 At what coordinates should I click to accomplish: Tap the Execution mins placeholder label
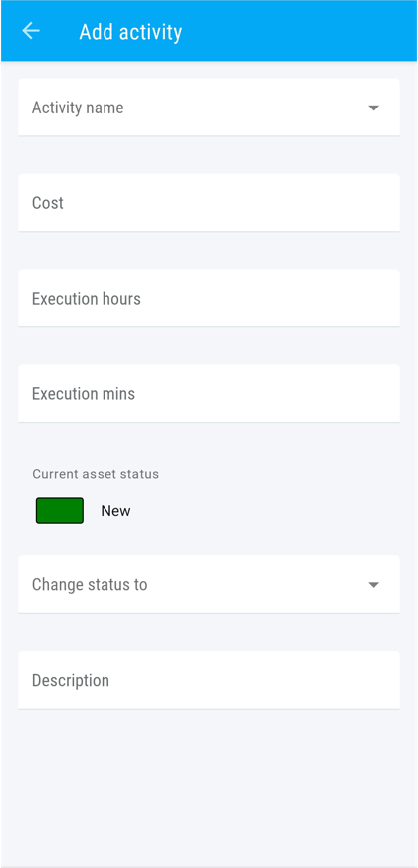point(84,393)
